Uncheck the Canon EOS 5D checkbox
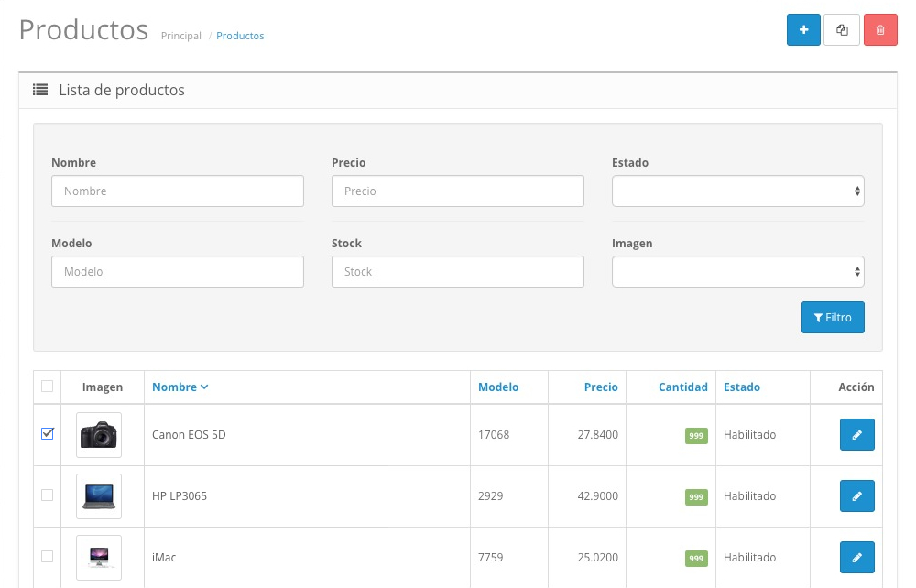 coord(48,434)
